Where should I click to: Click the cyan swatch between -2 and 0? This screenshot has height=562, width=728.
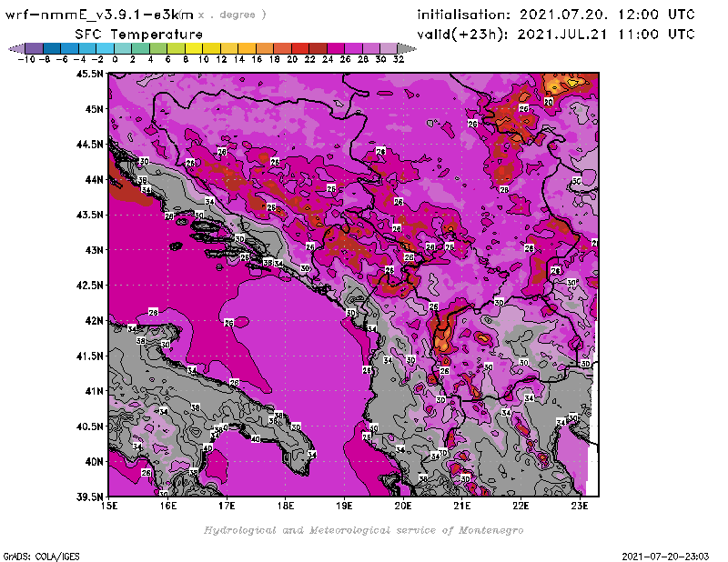click(105, 48)
